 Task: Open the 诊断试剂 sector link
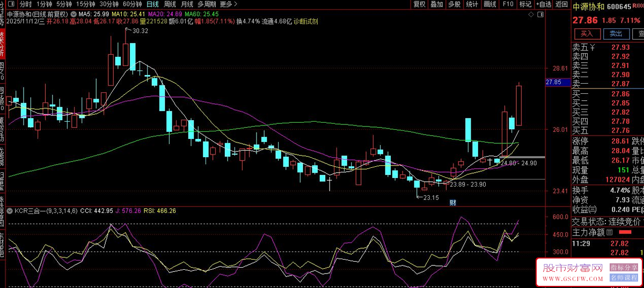click(305, 22)
